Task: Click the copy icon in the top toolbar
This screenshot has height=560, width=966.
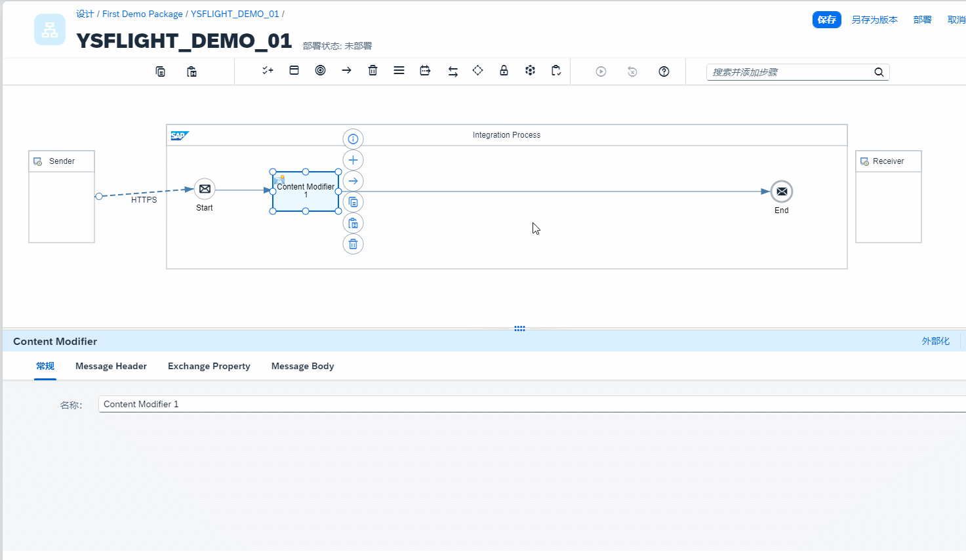Action: tap(160, 71)
